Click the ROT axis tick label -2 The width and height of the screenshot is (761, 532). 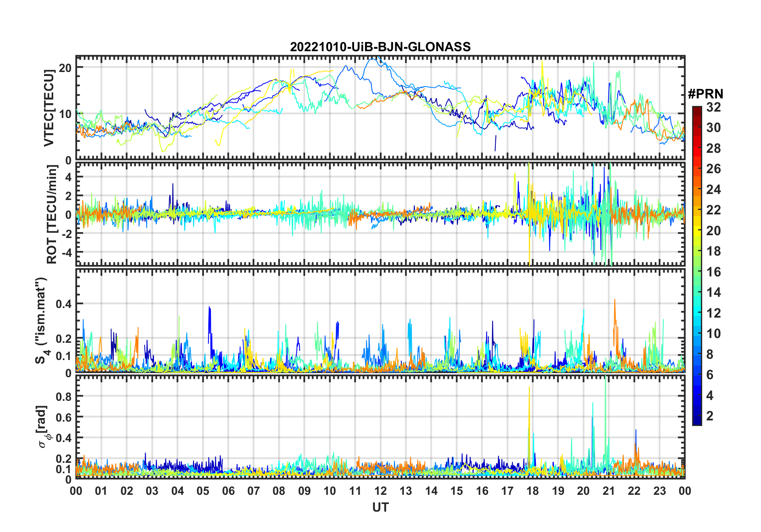(x=66, y=234)
